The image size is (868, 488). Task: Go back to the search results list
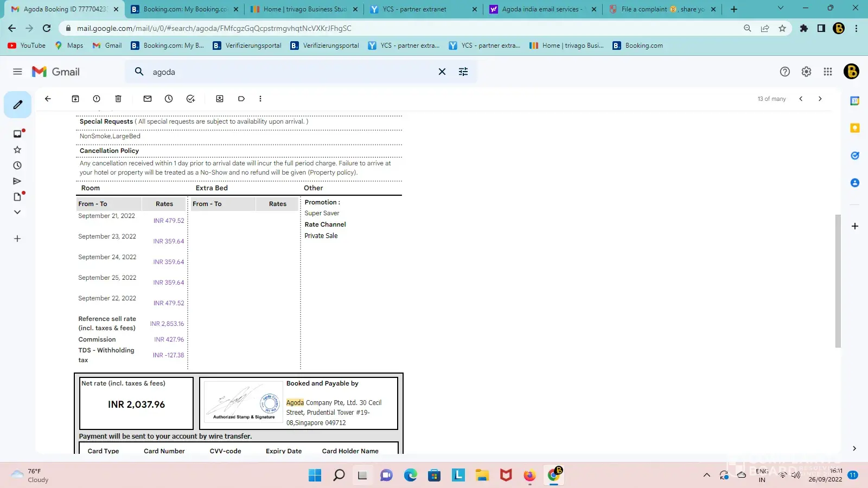click(x=48, y=99)
